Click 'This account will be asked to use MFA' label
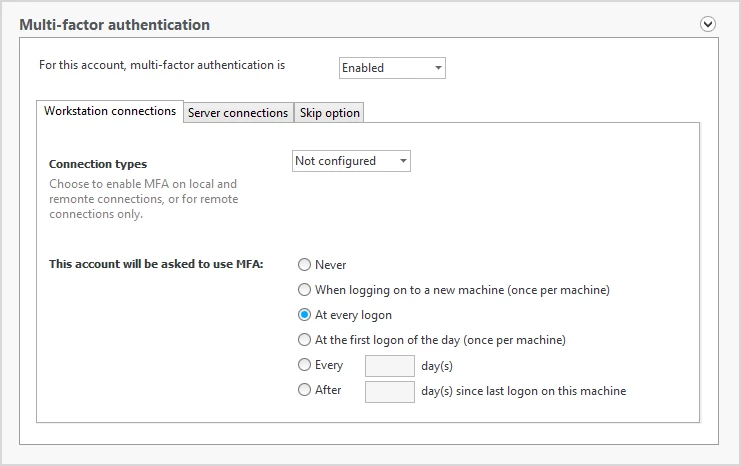Viewport: 741px width, 466px height. point(149,265)
